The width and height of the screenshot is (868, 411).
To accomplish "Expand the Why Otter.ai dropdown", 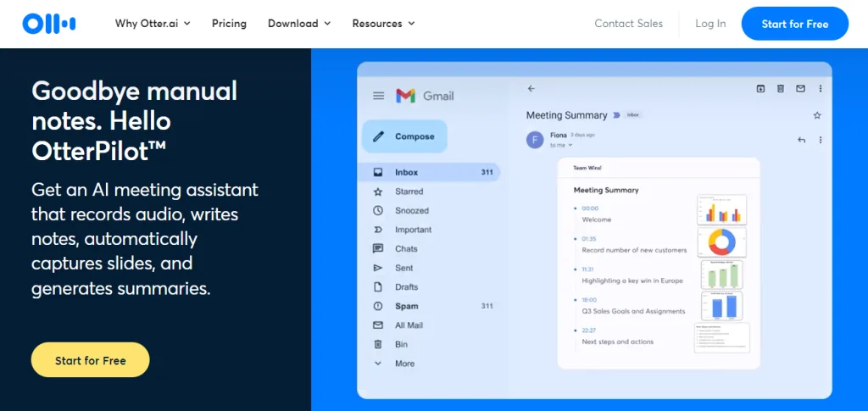I will [153, 24].
